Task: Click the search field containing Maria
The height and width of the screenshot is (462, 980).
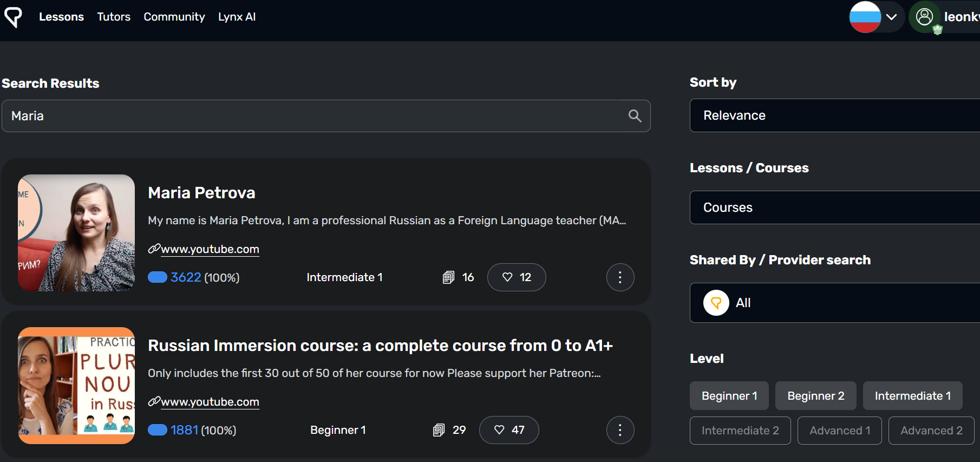Action: tap(314, 116)
